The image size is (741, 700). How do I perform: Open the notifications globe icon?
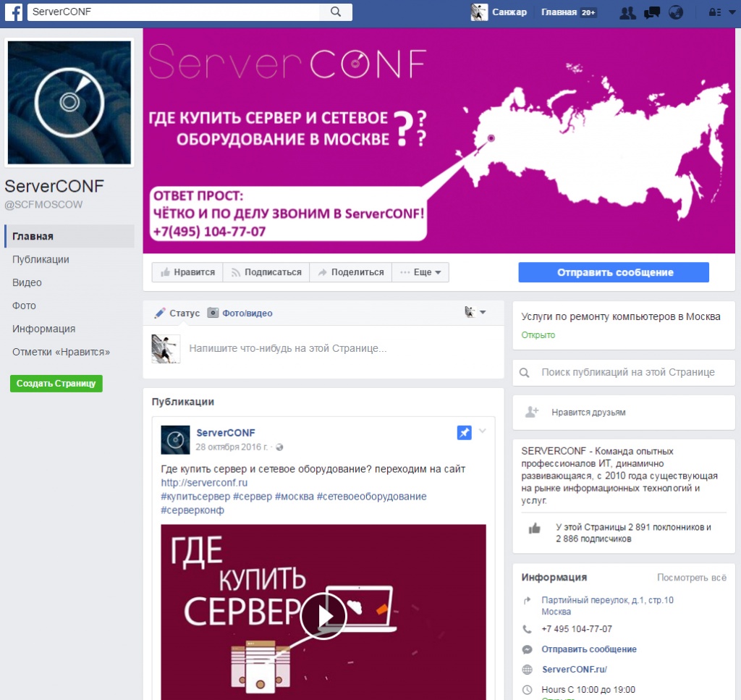tap(676, 12)
